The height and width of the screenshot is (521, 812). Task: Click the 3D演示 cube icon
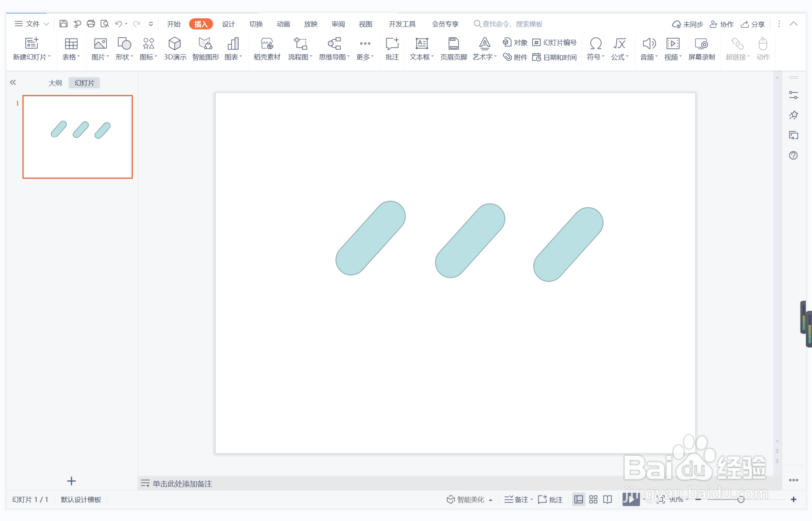click(175, 44)
